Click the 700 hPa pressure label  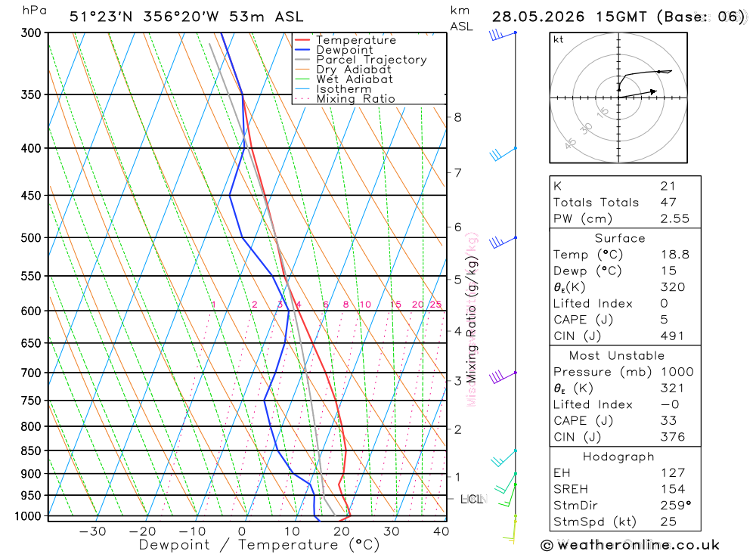tap(31, 373)
